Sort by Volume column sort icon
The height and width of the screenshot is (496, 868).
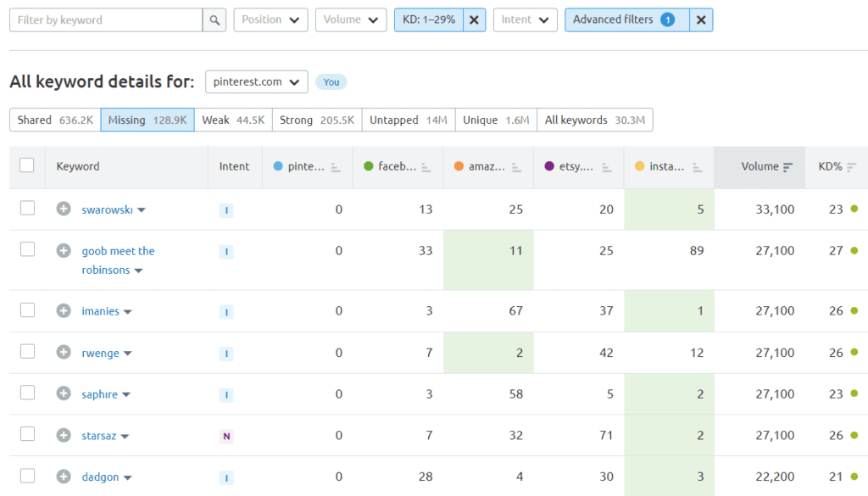[787, 167]
